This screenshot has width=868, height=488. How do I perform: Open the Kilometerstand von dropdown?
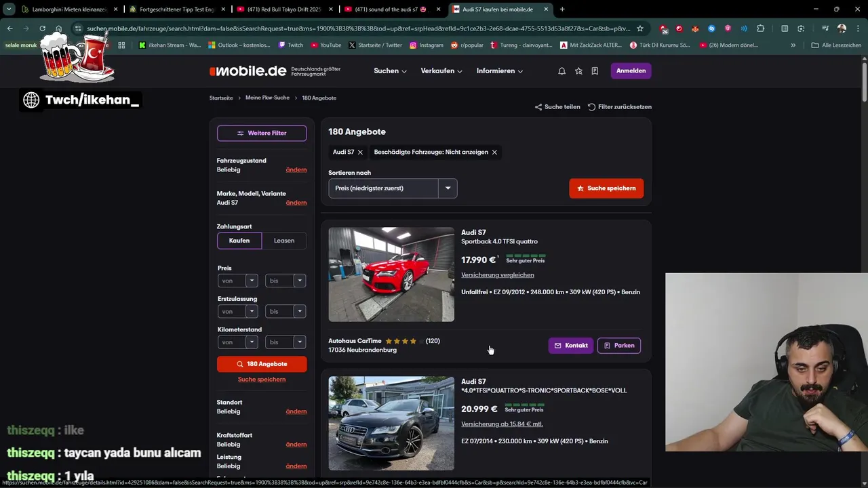pyautogui.click(x=238, y=342)
